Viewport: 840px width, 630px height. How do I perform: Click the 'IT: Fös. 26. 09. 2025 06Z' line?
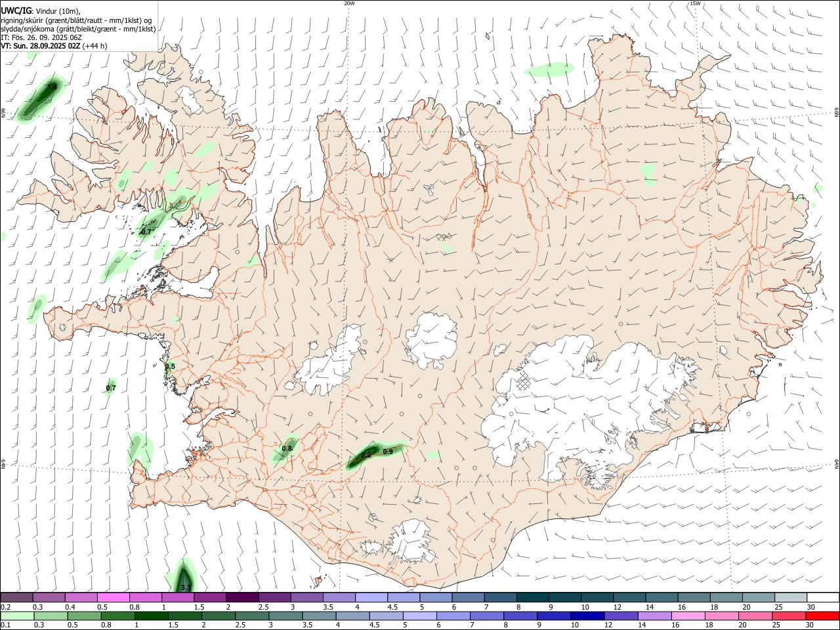pyautogui.click(x=41, y=37)
